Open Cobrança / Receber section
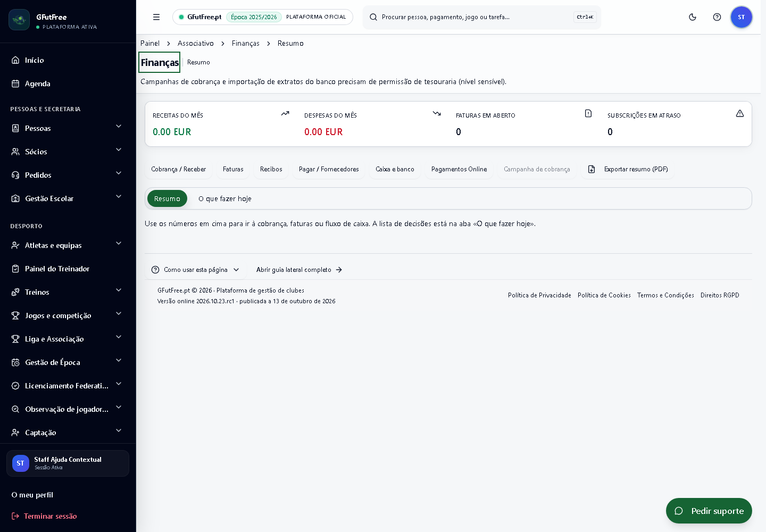 [178, 169]
